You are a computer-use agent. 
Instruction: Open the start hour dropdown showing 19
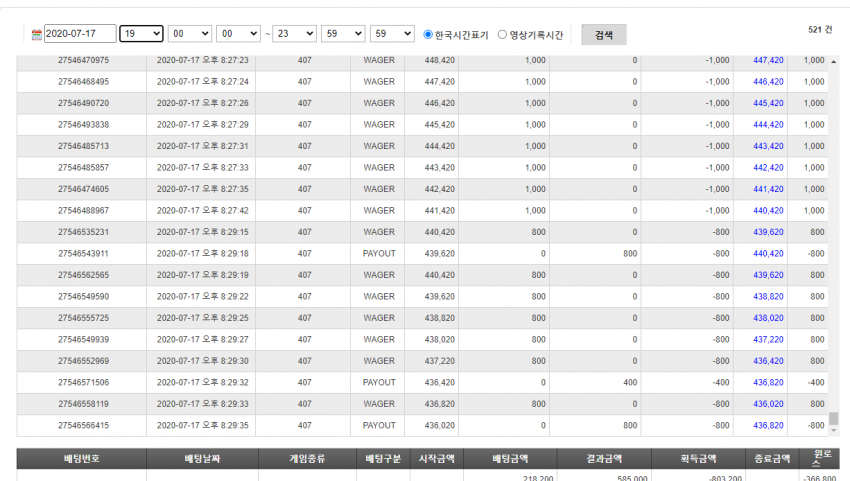[x=141, y=34]
